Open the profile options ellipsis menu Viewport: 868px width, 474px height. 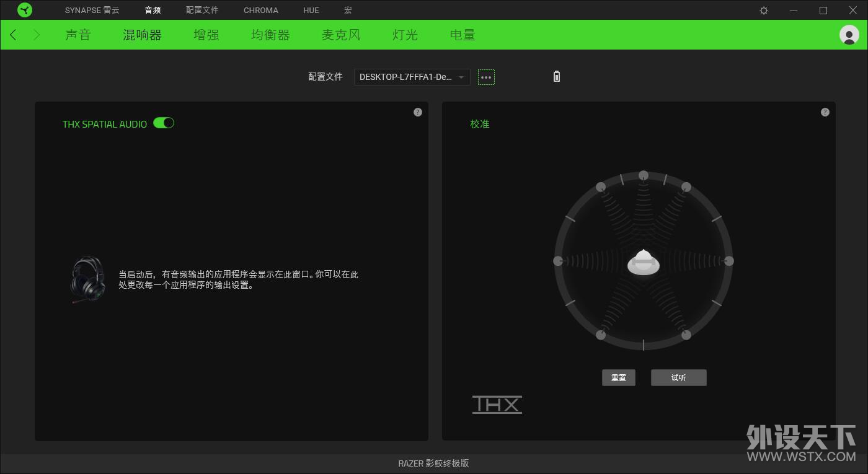click(x=486, y=77)
